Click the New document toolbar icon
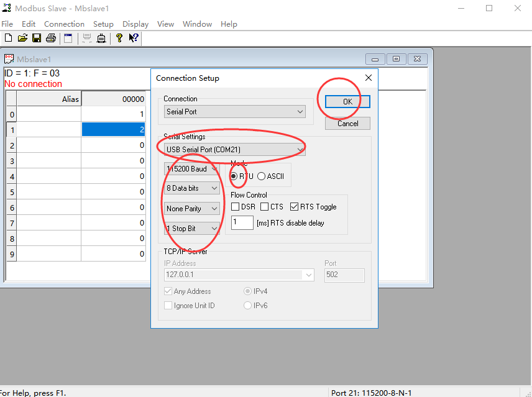Screen dimensions: 532x397 [8, 38]
